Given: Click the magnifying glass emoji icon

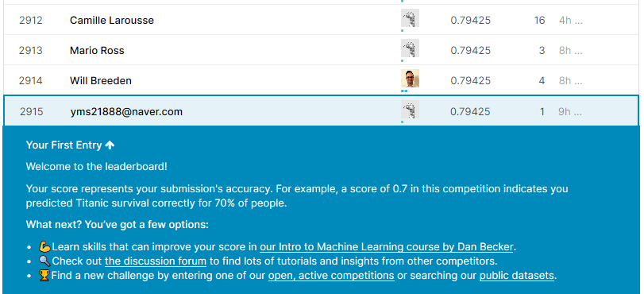Looking at the screenshot, I should pos(44,261).
